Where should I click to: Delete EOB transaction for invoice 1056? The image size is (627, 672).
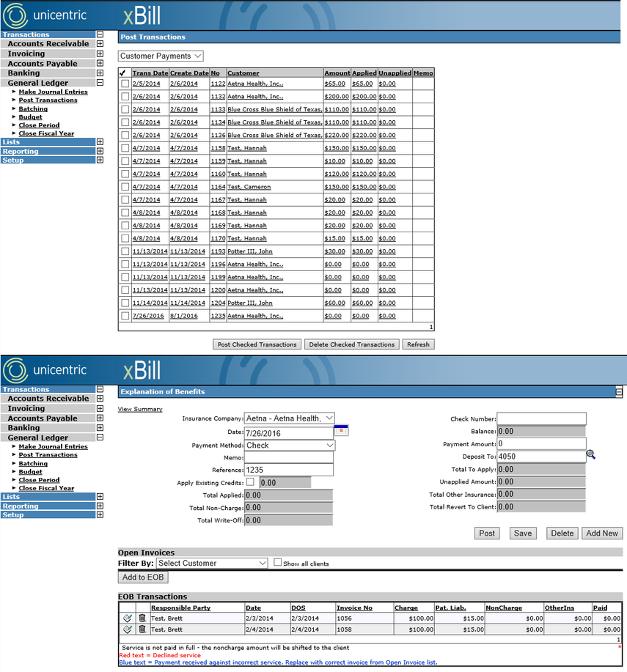click(x=142, y=618)
